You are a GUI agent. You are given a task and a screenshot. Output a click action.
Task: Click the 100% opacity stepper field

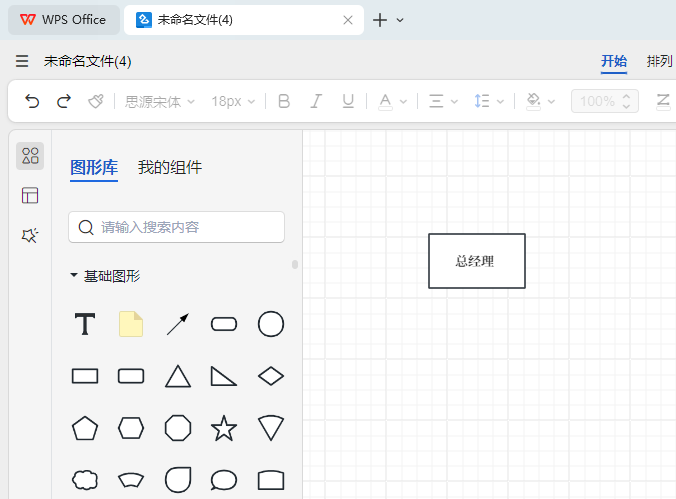pos(604,101)
